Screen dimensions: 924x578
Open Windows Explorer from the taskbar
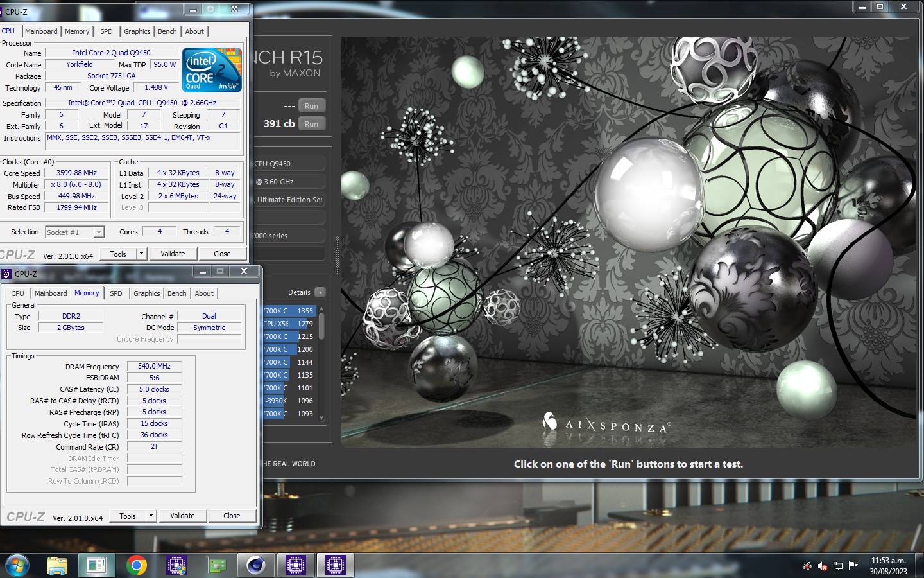tap(57, 565)
